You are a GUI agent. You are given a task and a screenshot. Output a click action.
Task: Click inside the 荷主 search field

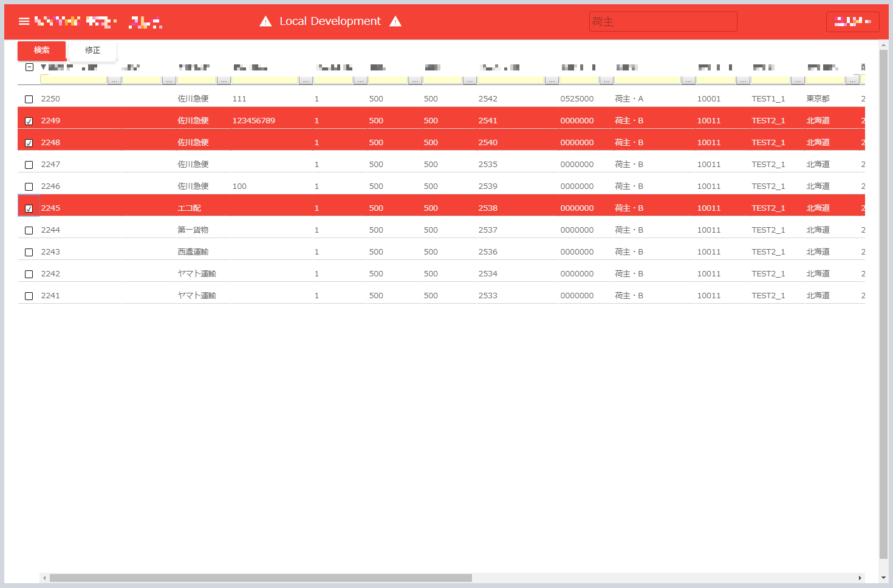coord(662,21)
